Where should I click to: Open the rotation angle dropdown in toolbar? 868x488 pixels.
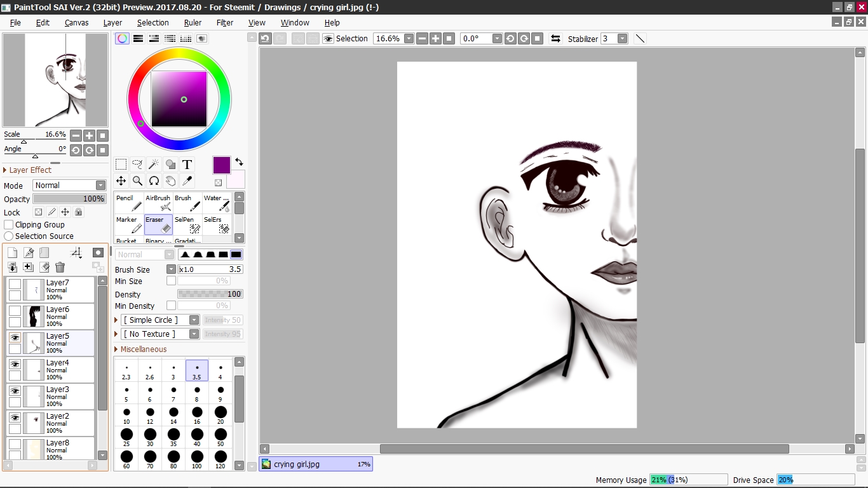[x=497, y=39]
